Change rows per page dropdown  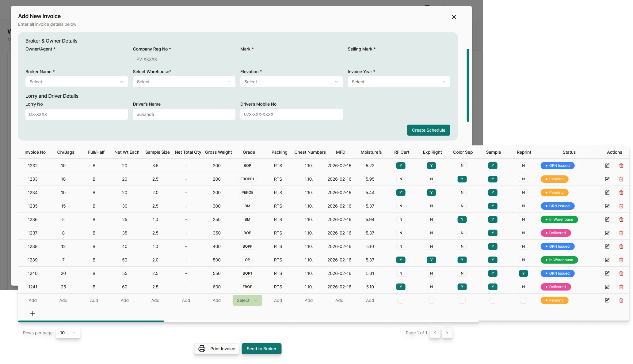[x=68, y=333]
